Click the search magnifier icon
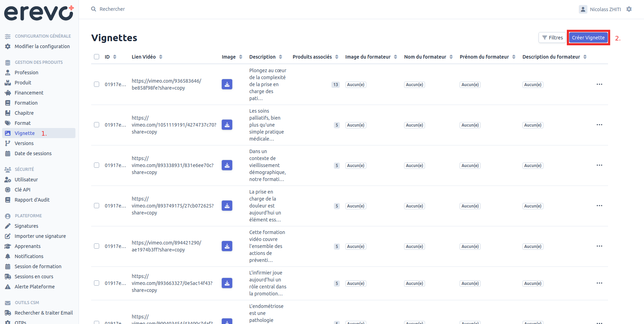The height and width of the screenshot is (324, 644). click(x=94, y=9)
